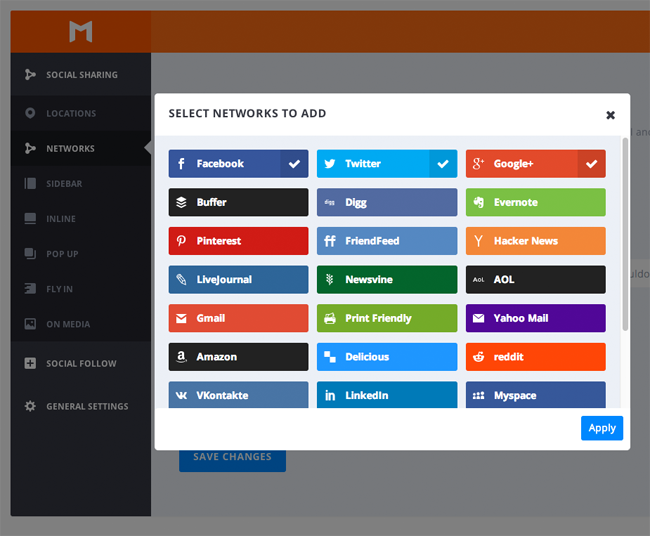Click the Gmail envelope icon

(181, 318)
